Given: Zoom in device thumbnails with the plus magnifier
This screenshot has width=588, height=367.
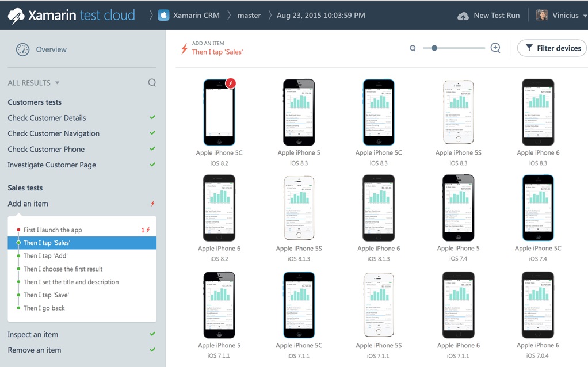Looking at the screenshot, I should pos(495,48).
